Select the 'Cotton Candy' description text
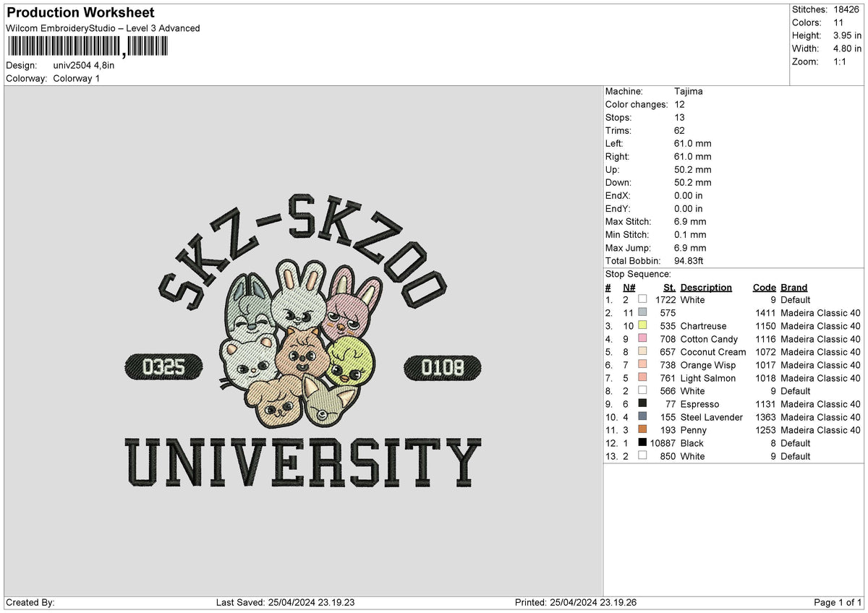Screen dimensions: 868x613 pos(710,339)
